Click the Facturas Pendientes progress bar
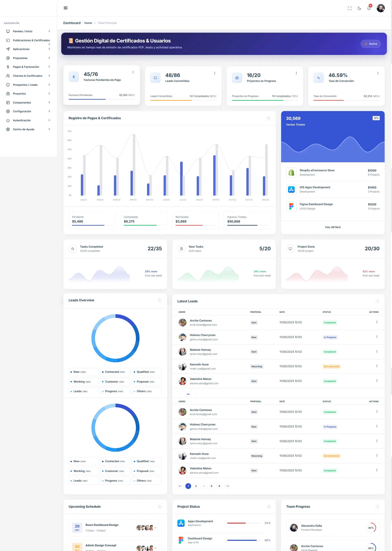 tap(102, 99)
